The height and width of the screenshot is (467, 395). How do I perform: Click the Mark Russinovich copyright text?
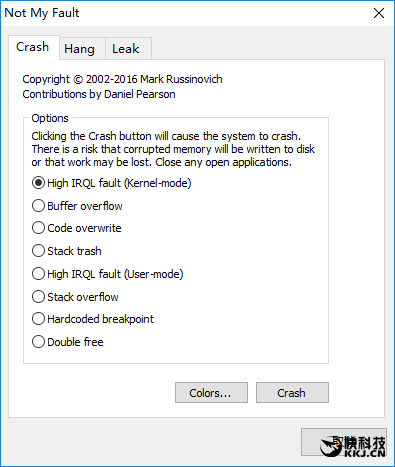click(x=122, y=79)
